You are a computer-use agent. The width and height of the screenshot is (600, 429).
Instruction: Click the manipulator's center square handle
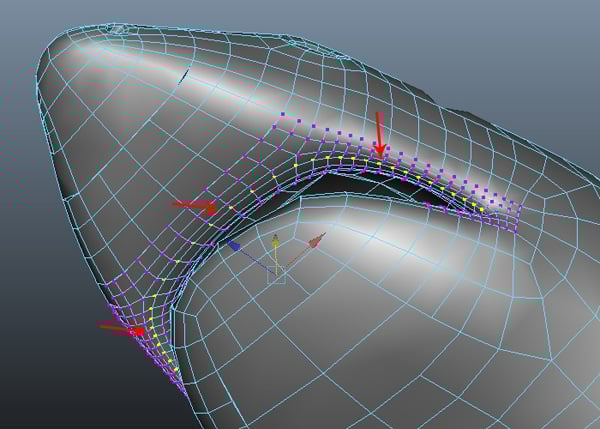click(x=276, y=275)
